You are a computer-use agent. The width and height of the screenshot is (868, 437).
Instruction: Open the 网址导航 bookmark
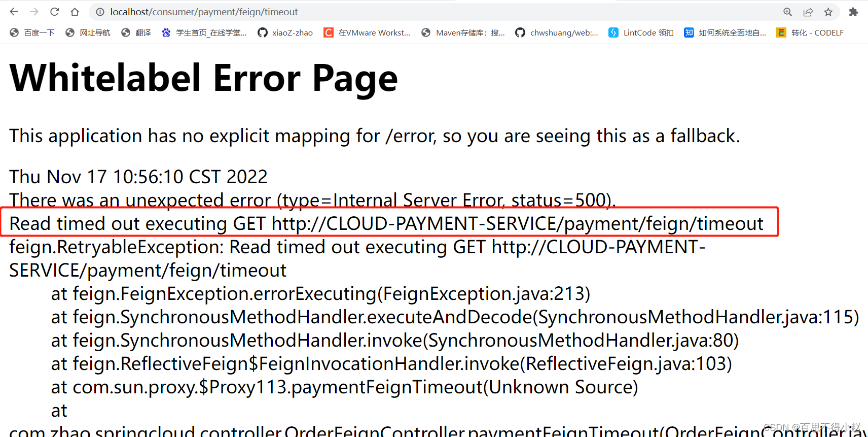click(88, 32)
